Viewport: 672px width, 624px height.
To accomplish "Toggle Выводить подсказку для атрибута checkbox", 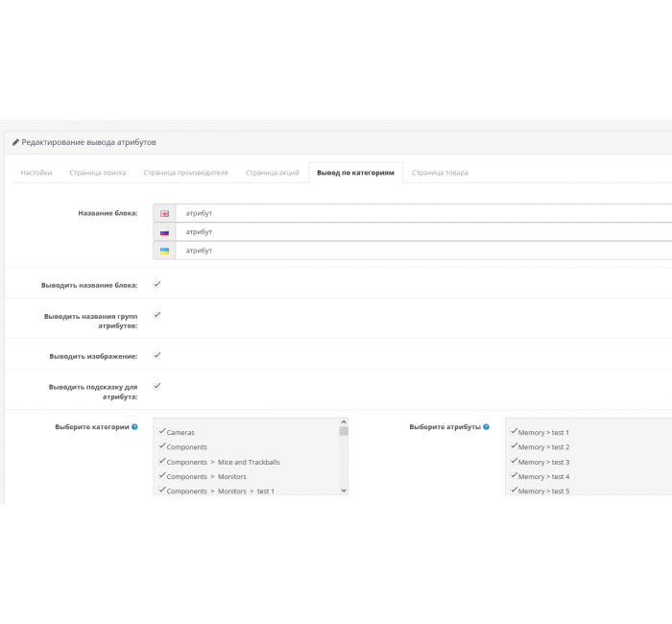I will pos(156,386).
